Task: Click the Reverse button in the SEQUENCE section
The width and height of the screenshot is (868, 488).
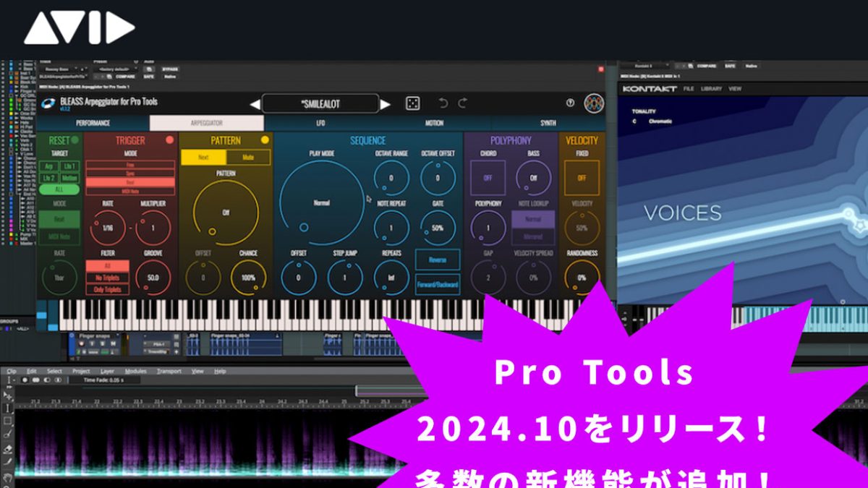Action: click(438, 259)
